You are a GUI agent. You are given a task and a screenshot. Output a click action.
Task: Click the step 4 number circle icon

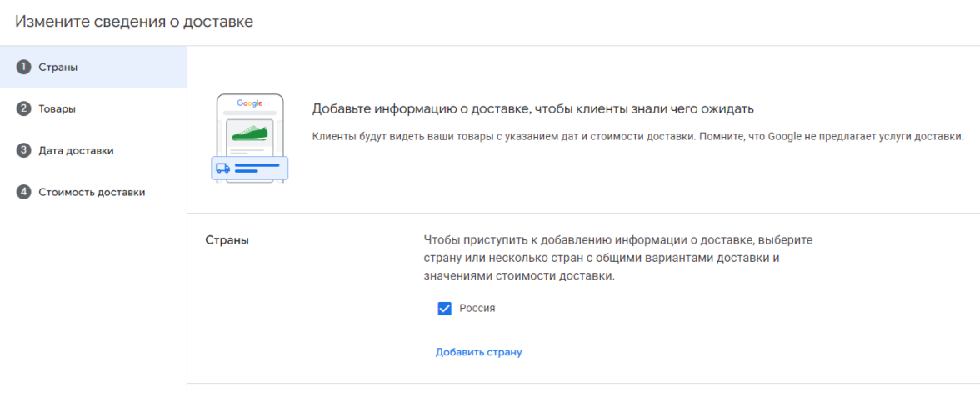point(23,192)
